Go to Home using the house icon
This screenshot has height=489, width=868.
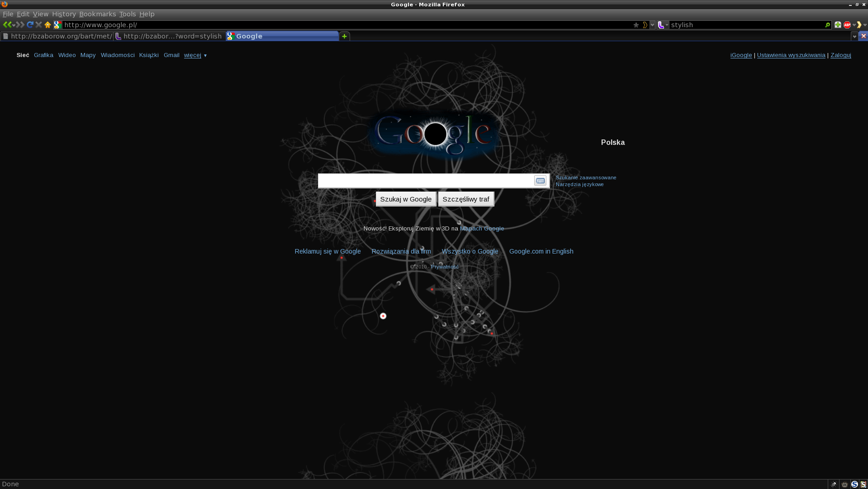tap(47, 25)
